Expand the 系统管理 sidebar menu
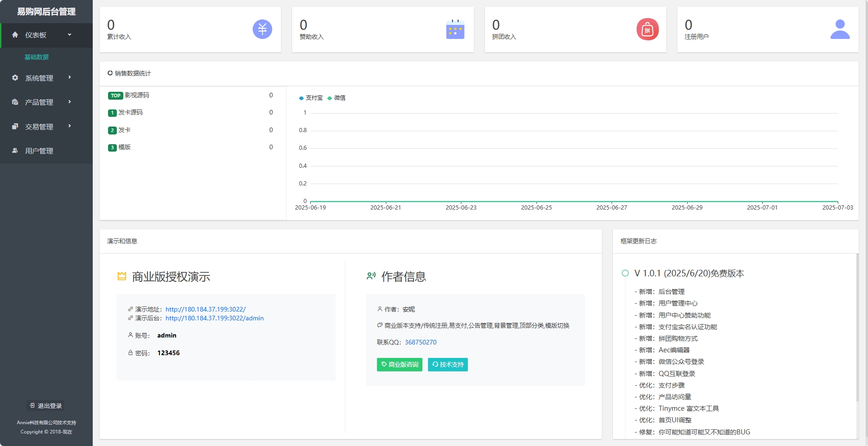868x446 pixels. pos(39,78)
